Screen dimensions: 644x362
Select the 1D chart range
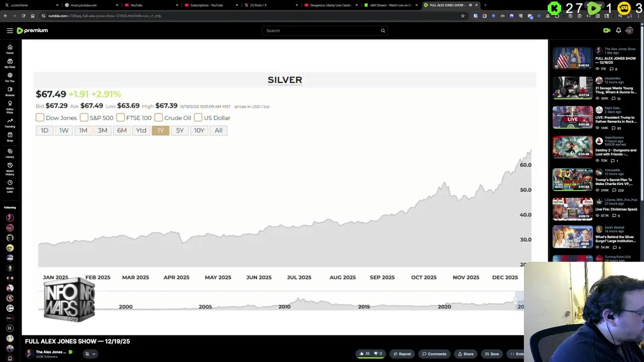point(44,130)
